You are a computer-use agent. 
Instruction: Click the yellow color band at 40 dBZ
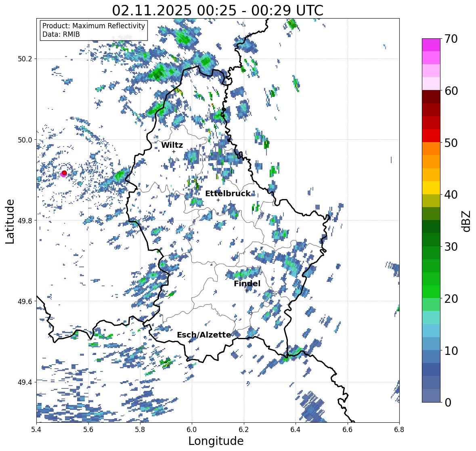tap(431, 188)
